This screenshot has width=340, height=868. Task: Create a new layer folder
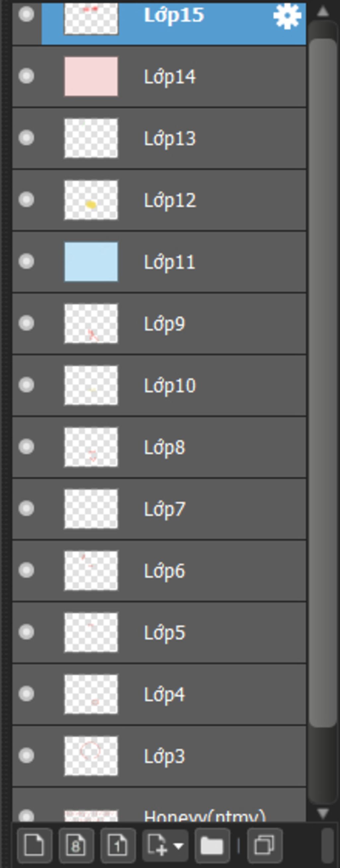pyautogui.click(x=212, y=844)
